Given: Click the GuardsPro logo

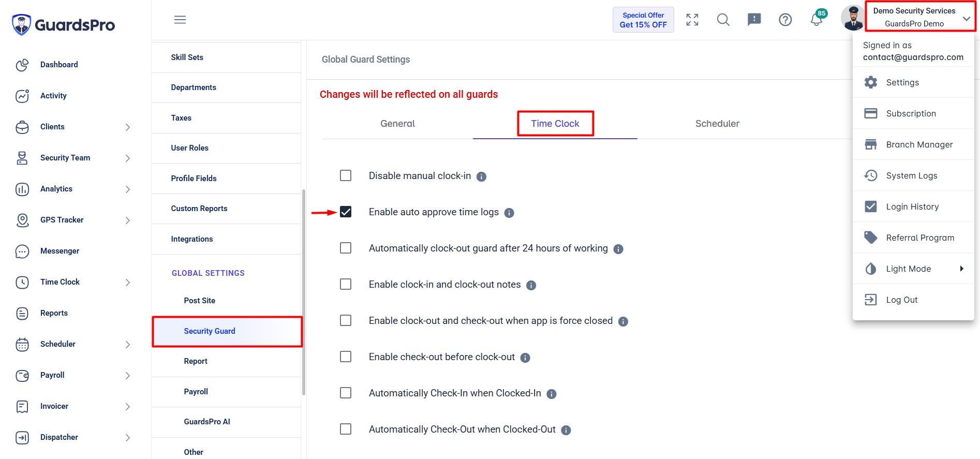Looking at the screenshot, I should coord(63,24).
